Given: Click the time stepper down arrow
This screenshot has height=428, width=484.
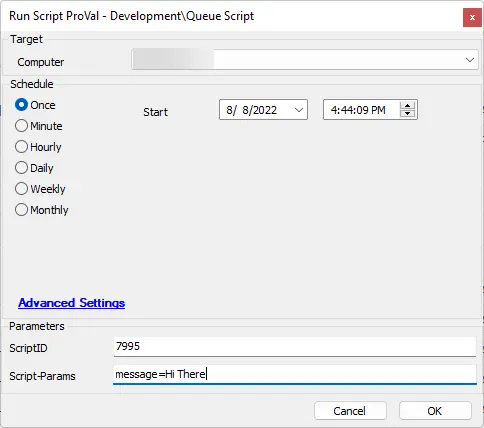Looking at the screenshot, I should (x=407, y=114).
